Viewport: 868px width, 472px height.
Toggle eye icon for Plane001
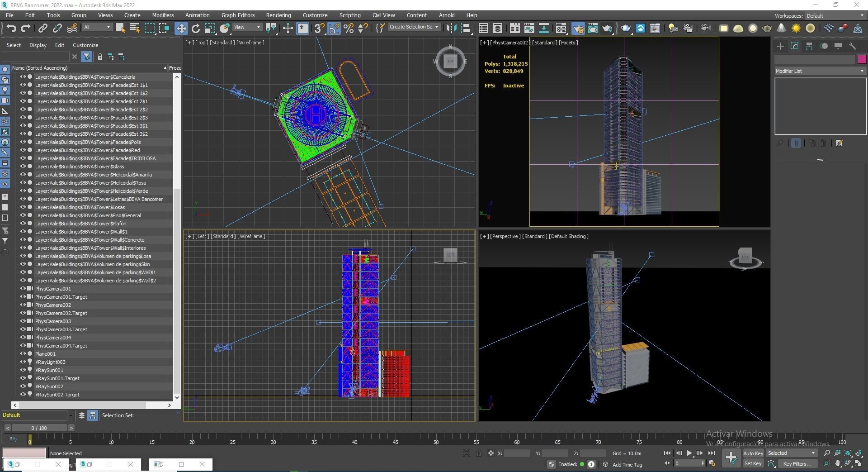point(23,354)
